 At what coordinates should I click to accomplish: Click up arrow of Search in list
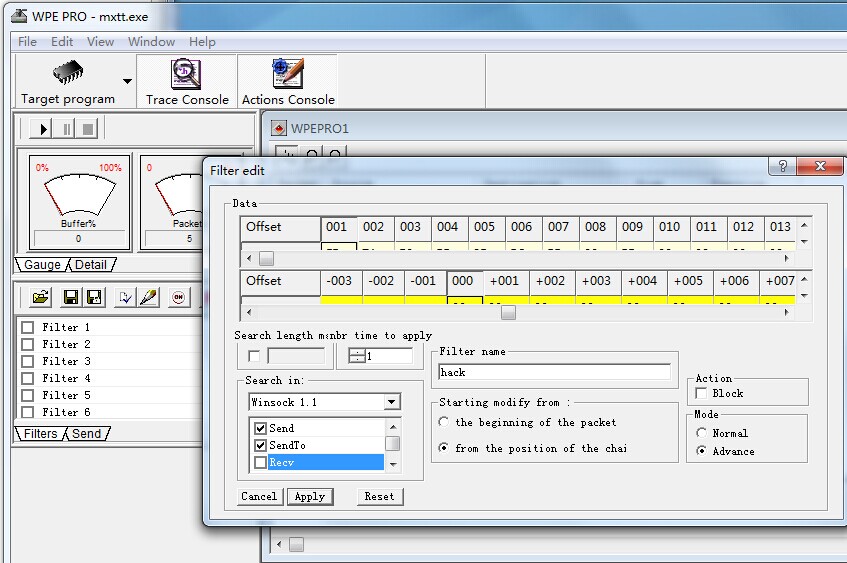[x=393, y=427]
